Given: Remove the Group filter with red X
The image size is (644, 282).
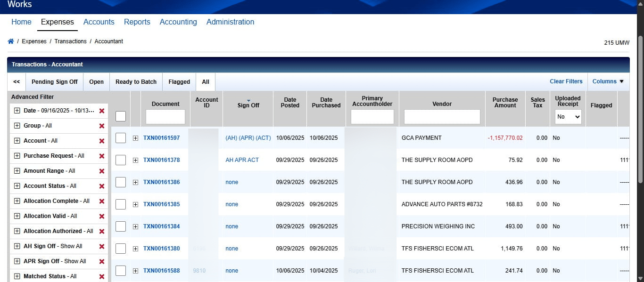Looking at the screenshot, I should click(x=101, y=126).
